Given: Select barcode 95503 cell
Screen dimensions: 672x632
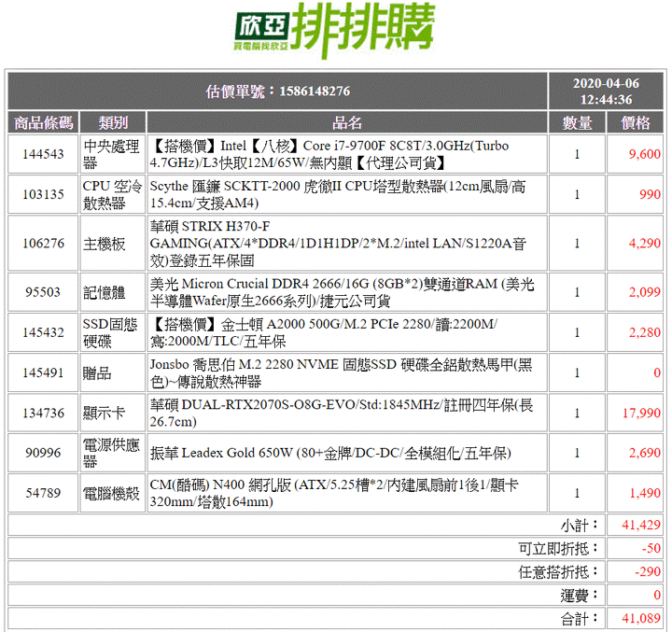Looking at the screenshot, I should point(43,292).
